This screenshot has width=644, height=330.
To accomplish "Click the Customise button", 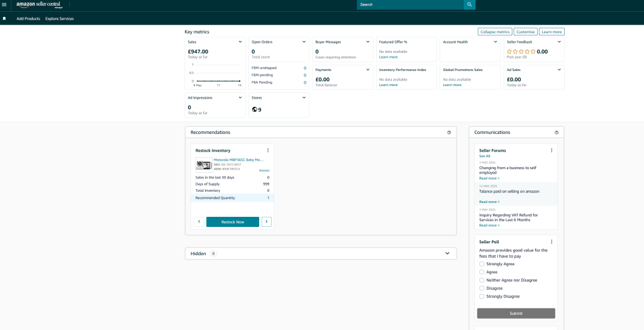I will [525, 31].
